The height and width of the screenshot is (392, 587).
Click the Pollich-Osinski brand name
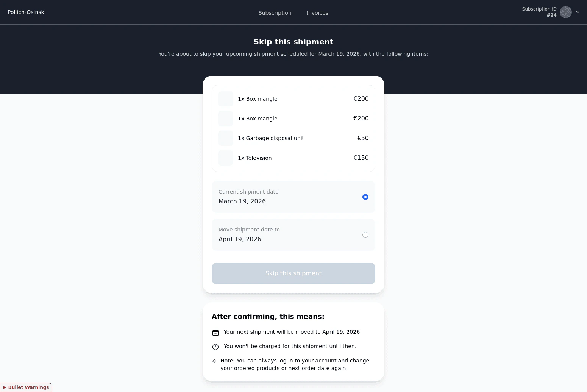pyautogui.click(x=27, y=12)
